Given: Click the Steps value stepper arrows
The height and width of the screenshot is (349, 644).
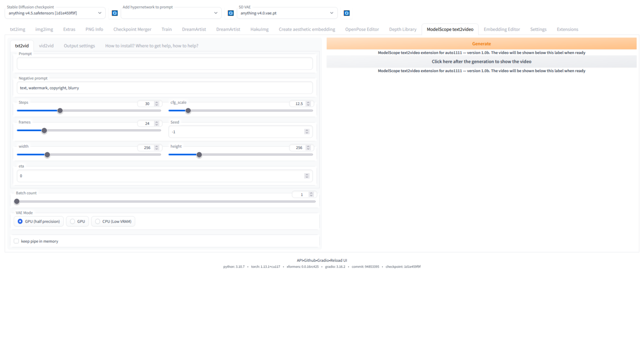Looking at the screenshot, I should click(x=157, y=104).
